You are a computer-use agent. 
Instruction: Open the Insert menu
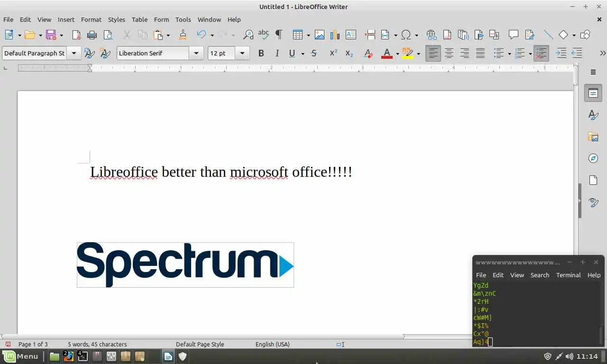(66, 19)
